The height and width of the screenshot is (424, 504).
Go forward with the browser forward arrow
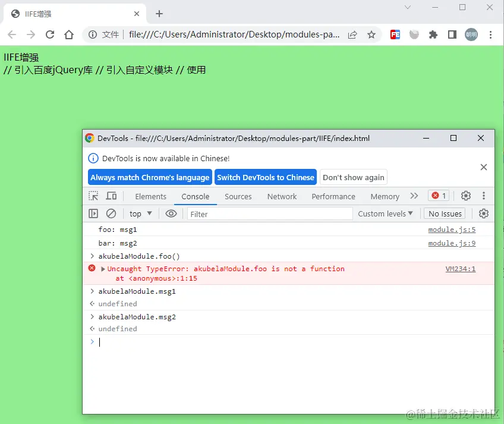tap(31, 34)
